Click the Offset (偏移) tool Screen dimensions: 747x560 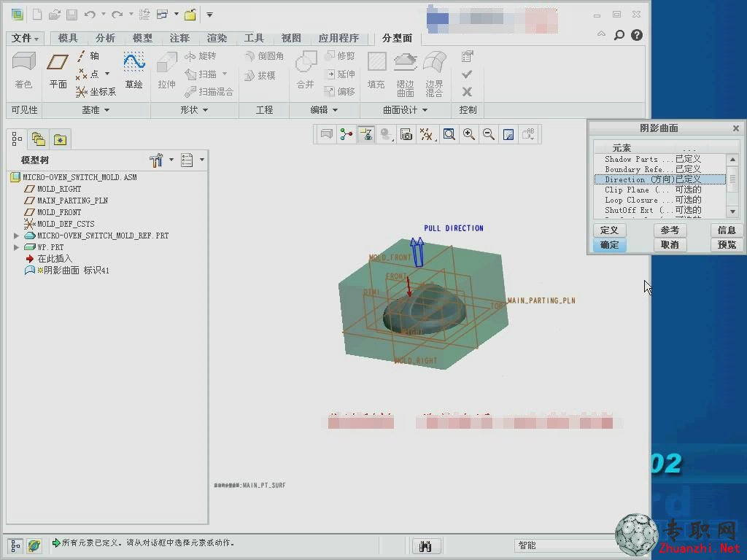[x=340, y=91]
